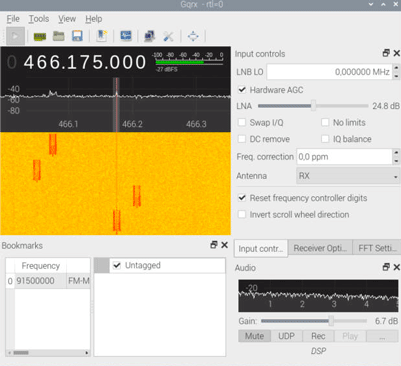Open the remote control network icon
The height and width of the screenshot is (366, 401).
point(149,36)
